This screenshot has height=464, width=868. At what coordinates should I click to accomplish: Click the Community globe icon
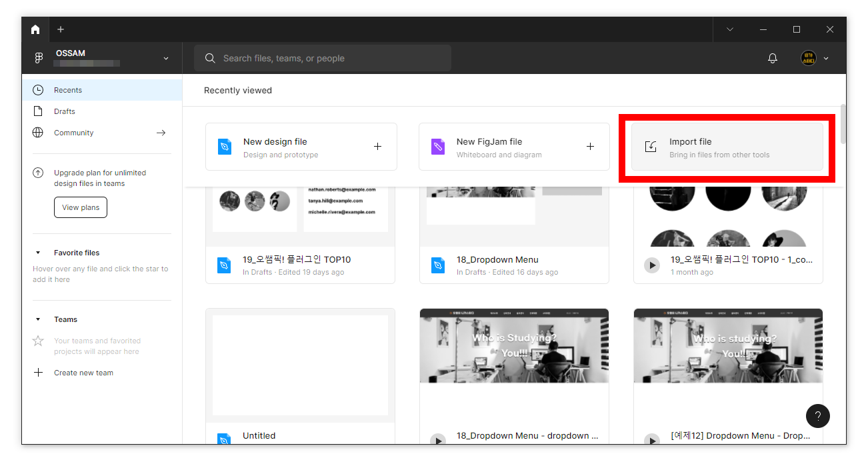point(38,133)
